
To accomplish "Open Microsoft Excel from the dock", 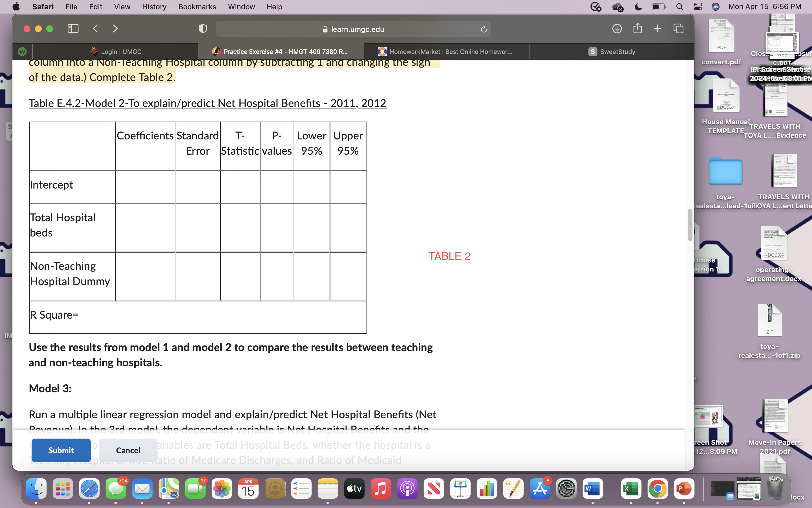I will 631,489.
